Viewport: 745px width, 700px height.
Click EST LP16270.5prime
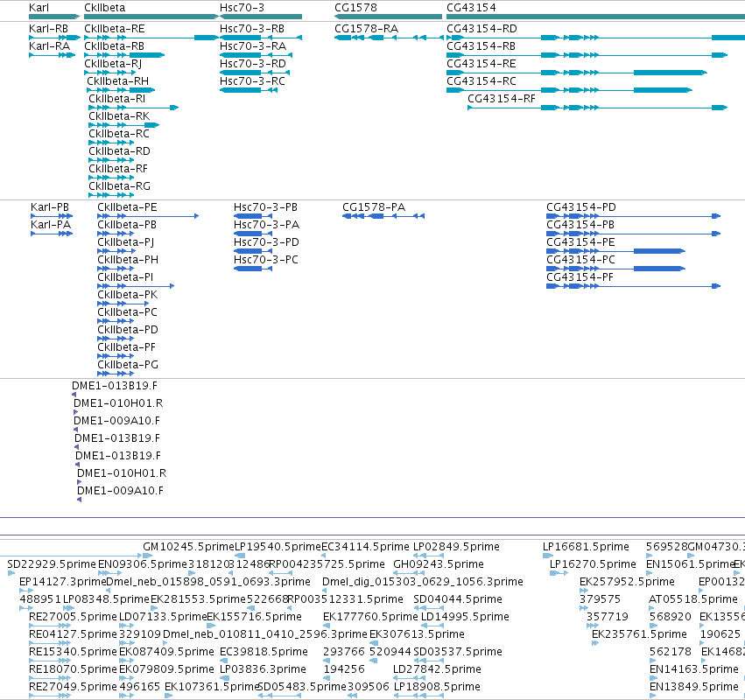pos(593,564)
